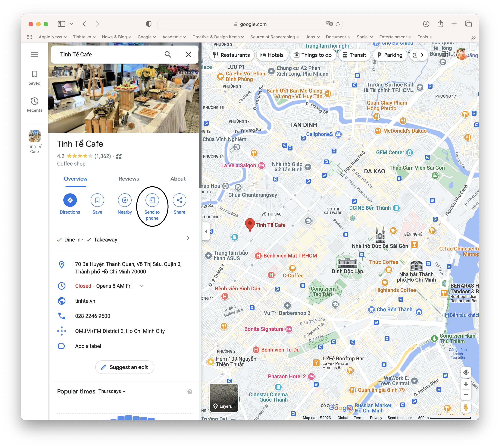
Task: Reload the page in address bar
Action: [338, 24]
